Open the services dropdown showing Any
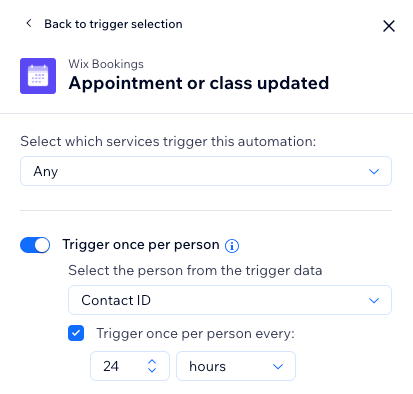413x394 pixels. [x=206, y=171]
